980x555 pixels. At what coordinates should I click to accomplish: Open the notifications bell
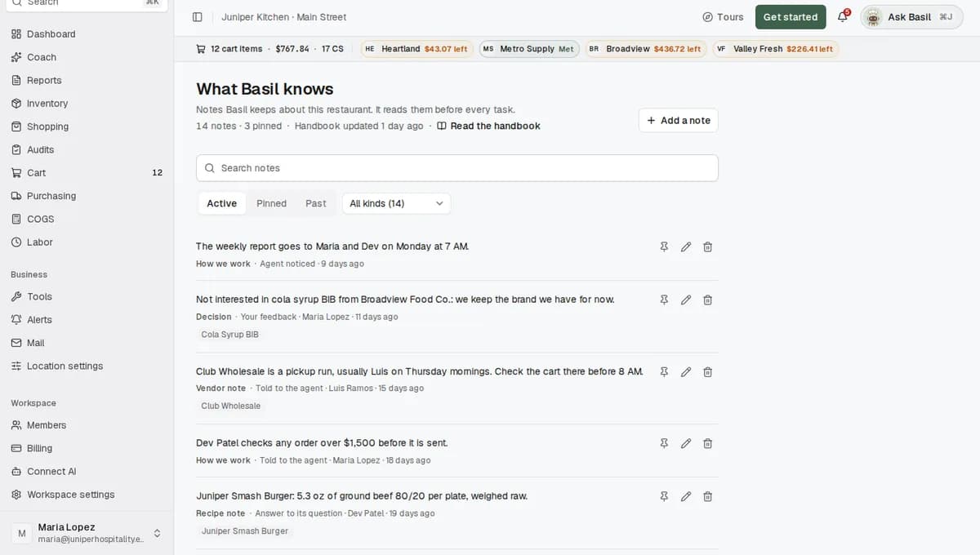(x=843, y=17)
